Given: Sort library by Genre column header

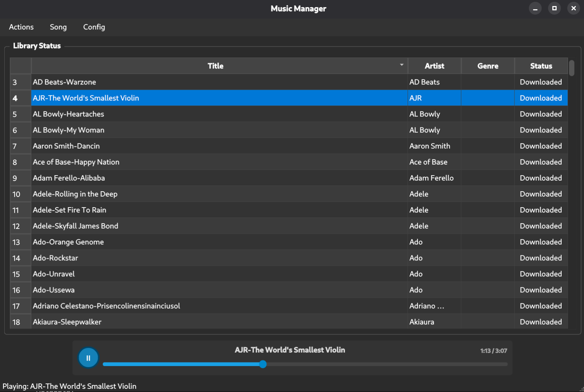Looking at the screenshot, I should click(487, 66).
